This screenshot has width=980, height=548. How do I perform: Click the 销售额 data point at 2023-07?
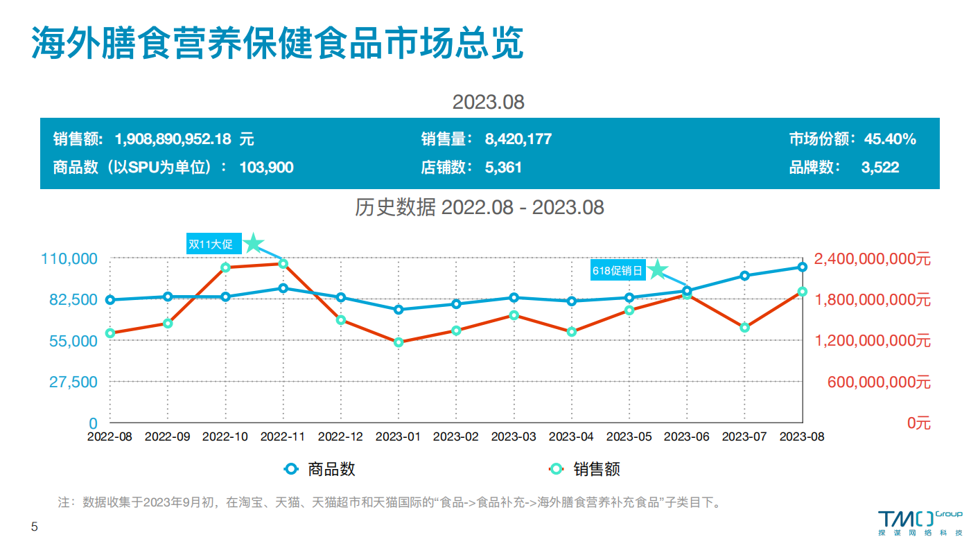pos(744,328)
